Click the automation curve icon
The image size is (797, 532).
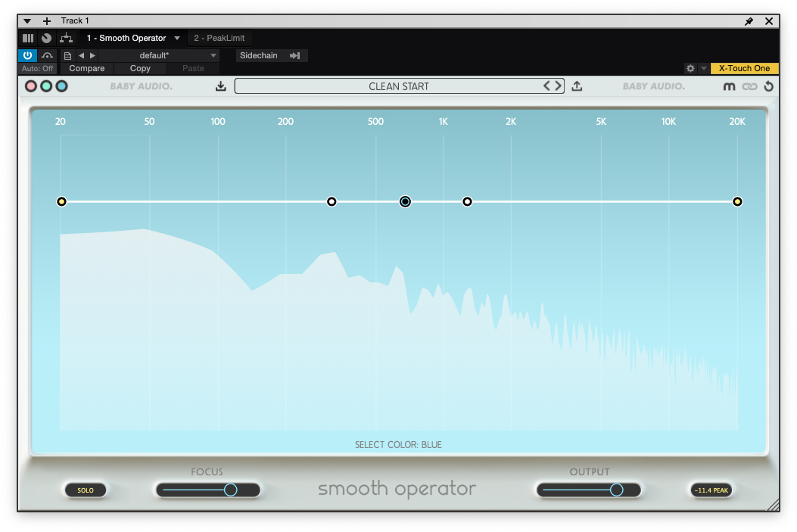(x=47, y=55)
